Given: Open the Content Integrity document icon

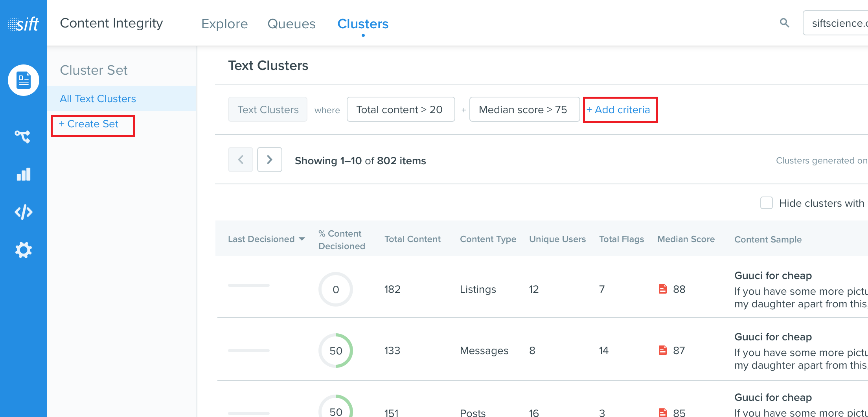Looking at the screenshot, I should tap(24, 80).
